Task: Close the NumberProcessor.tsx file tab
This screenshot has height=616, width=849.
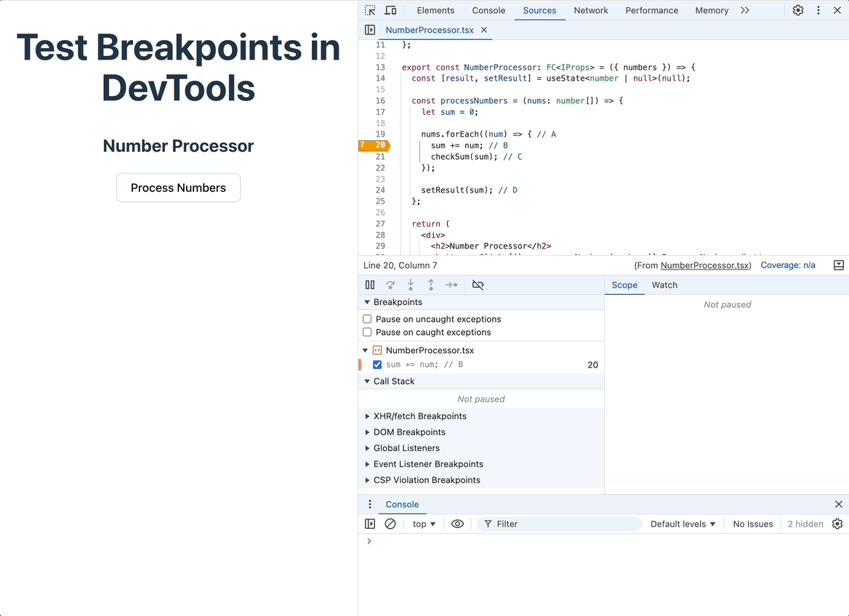Action: click(484, 30)
